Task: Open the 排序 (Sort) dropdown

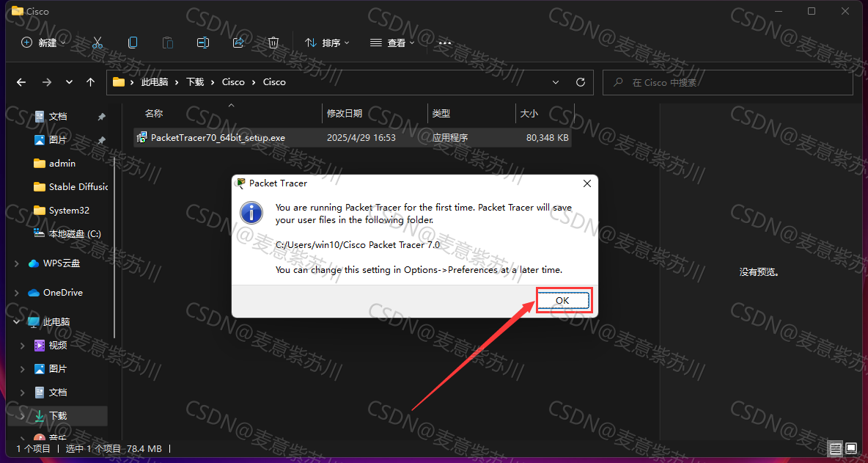Action: click(327, 43)
